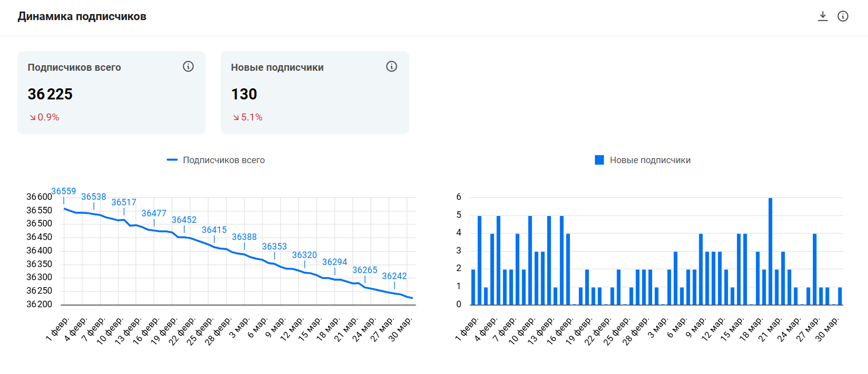Toggle the Новые подписчики bar legend

click(x=643, y=160)
